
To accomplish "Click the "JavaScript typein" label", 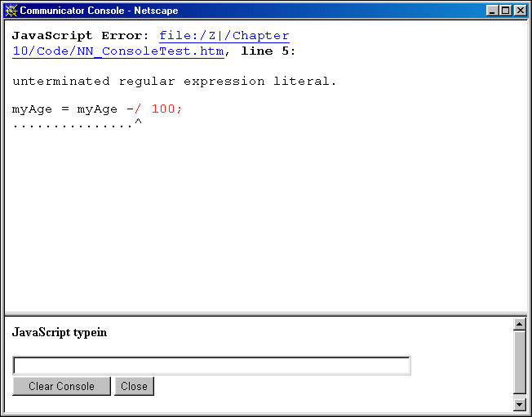I will [60, 332].
